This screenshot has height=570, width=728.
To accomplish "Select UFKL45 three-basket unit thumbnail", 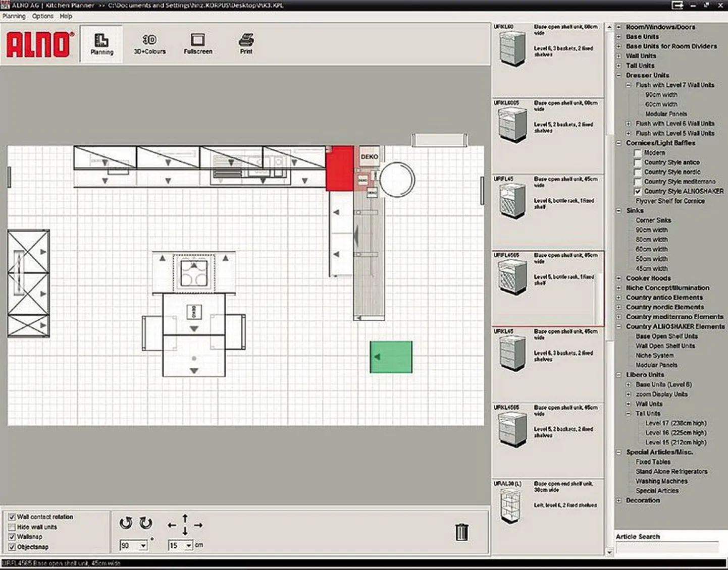I will (x=512, y=353).
